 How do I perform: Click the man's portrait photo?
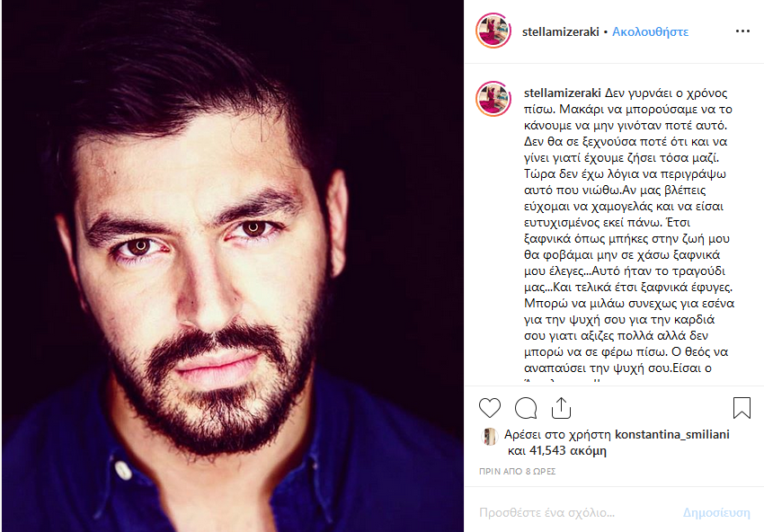(x=233, y=266)
